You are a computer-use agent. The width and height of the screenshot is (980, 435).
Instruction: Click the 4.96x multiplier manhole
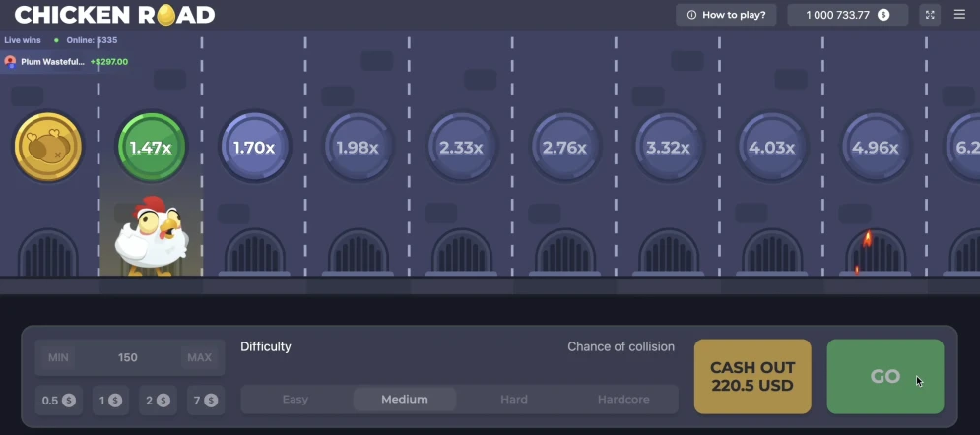pos(875,148)
